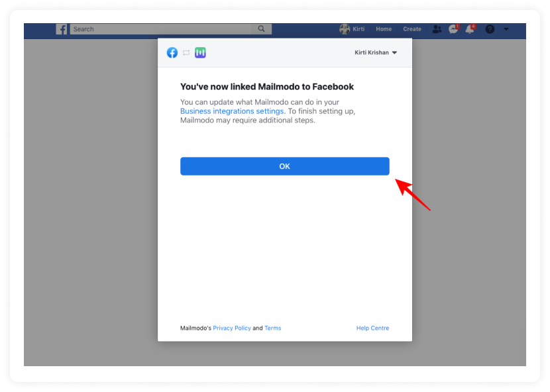
Task: Click the Facebook logo in top bar
Action: pyautogui.click(x=62, y=29)
